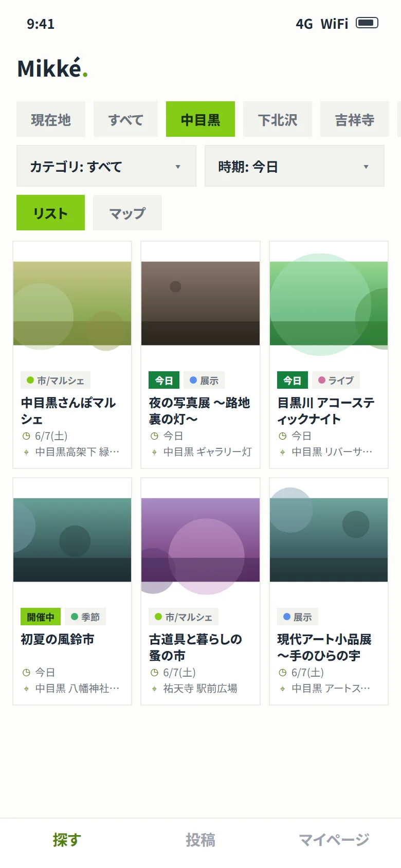Click the 中目黒高架下 venue text
The height and width of the screenshot is (868, 401).
(x=77, y=452)
